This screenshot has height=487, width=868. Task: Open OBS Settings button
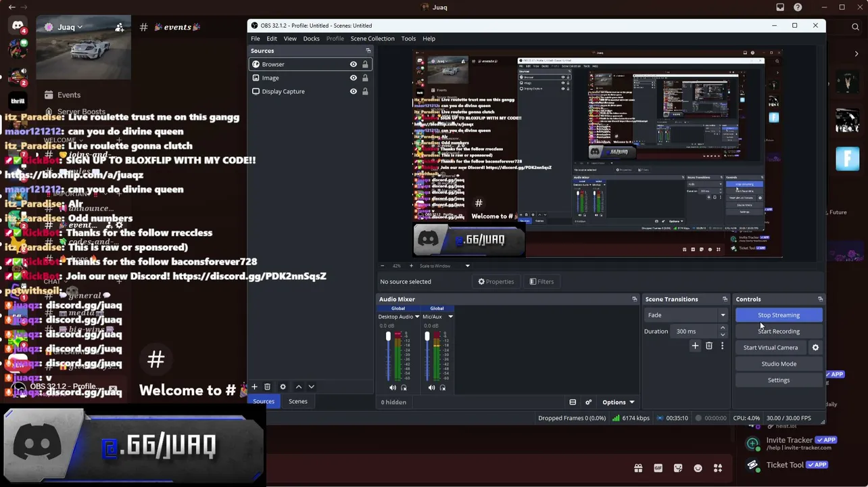point(779,380)
